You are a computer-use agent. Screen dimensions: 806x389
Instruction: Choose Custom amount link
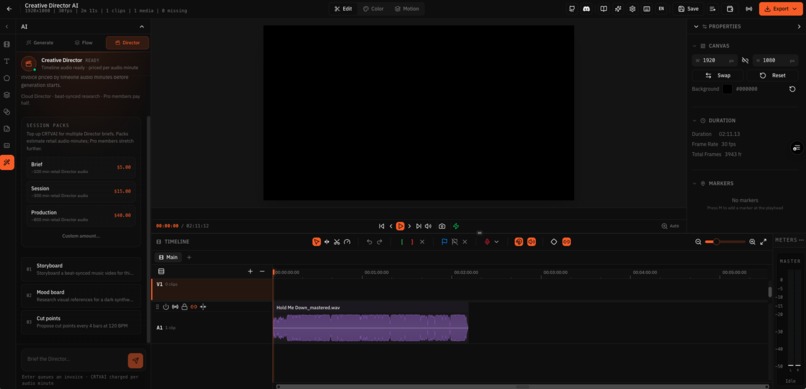coord(81,236)
